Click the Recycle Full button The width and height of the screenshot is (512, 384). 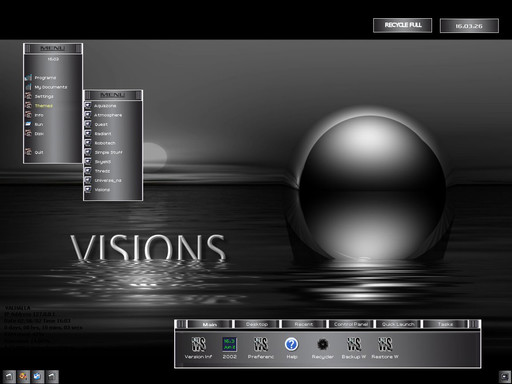403,25
